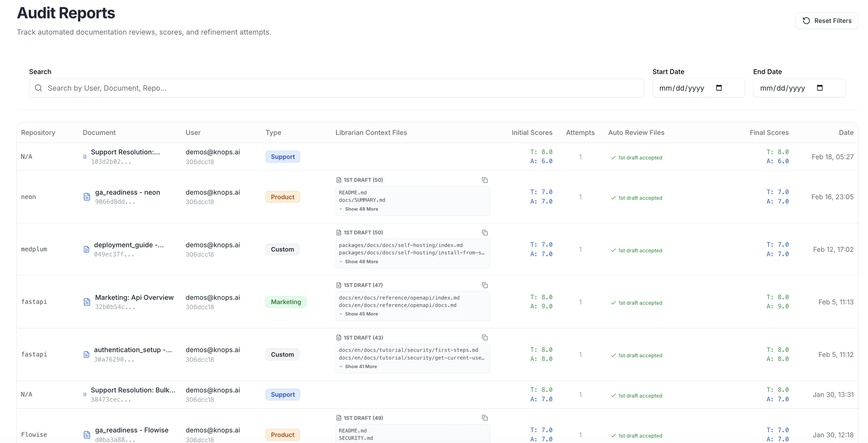This screenshot has height=443, width=868.
Task: Expand Show 48 More in medplum row
Action: coord(358,261)
